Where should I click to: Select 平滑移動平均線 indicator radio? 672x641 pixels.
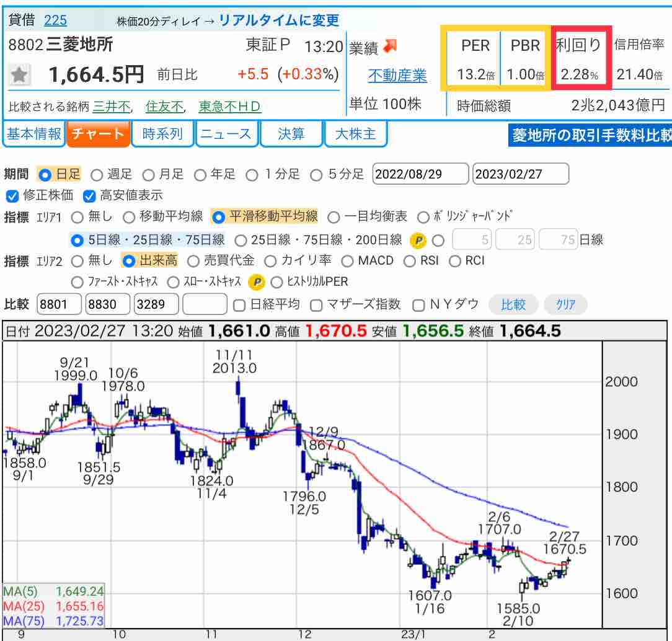click(x=218, y=218)
